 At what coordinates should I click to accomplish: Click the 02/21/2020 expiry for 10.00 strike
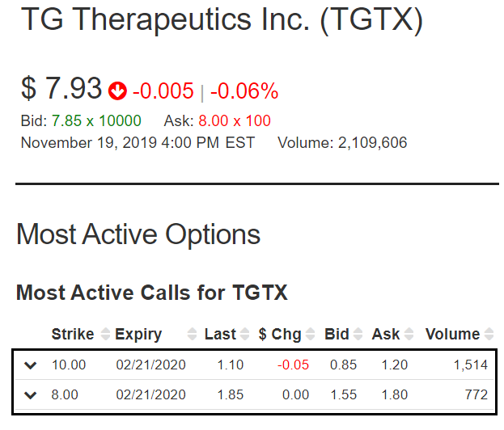(x=150, y=365)
